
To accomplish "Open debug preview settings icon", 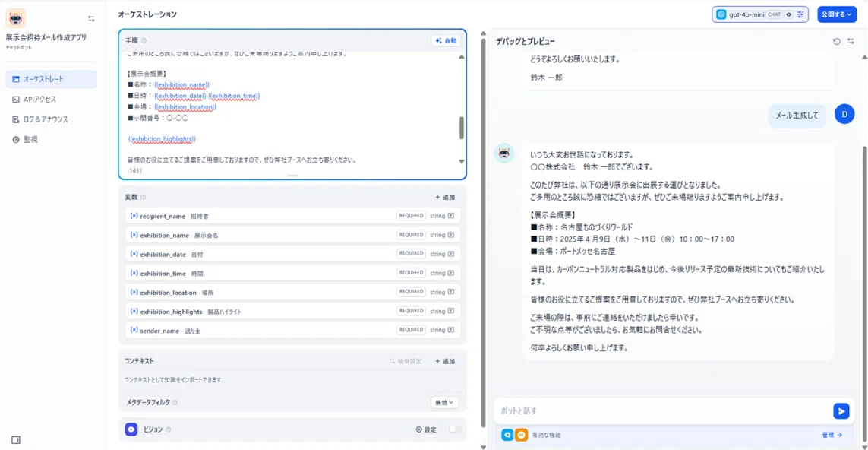I will point(851,42).
